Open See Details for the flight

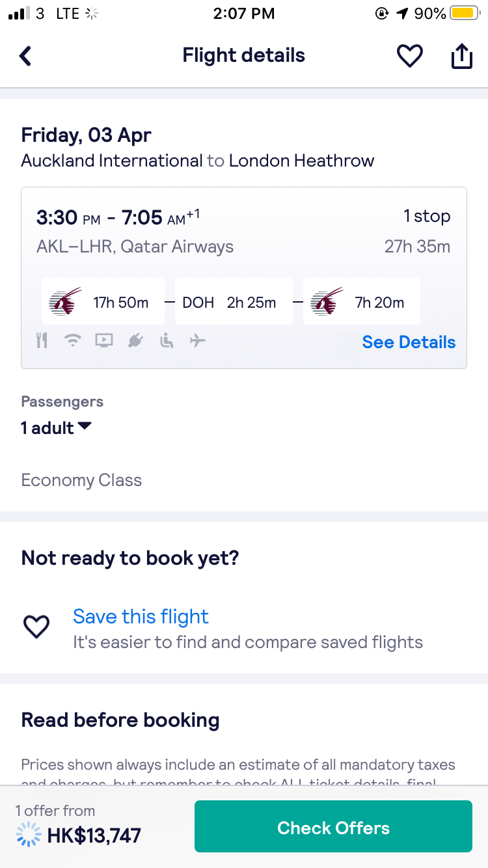point(409,342)
